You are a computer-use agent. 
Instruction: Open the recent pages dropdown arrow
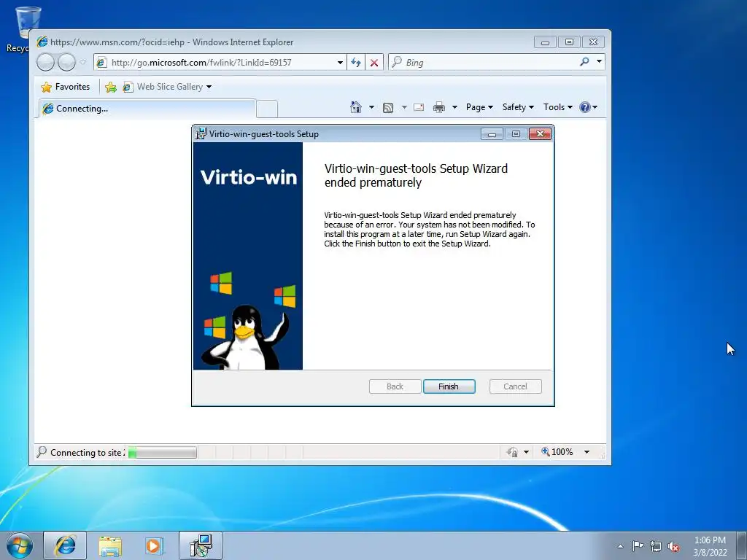tap(83, 63)
